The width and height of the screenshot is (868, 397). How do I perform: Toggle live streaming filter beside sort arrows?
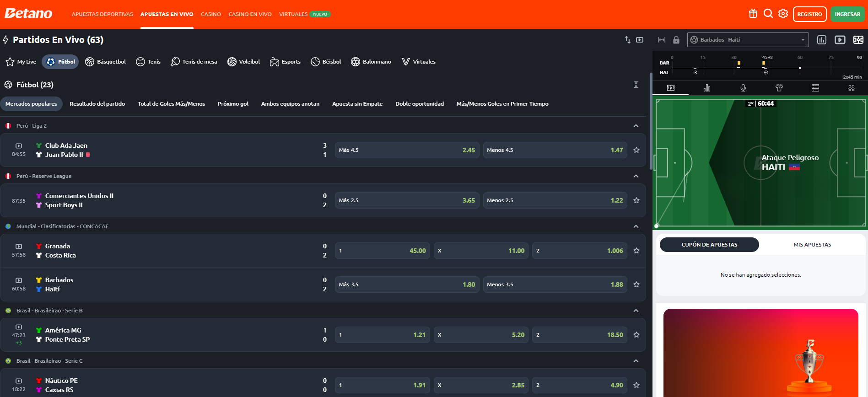[640, 40]
